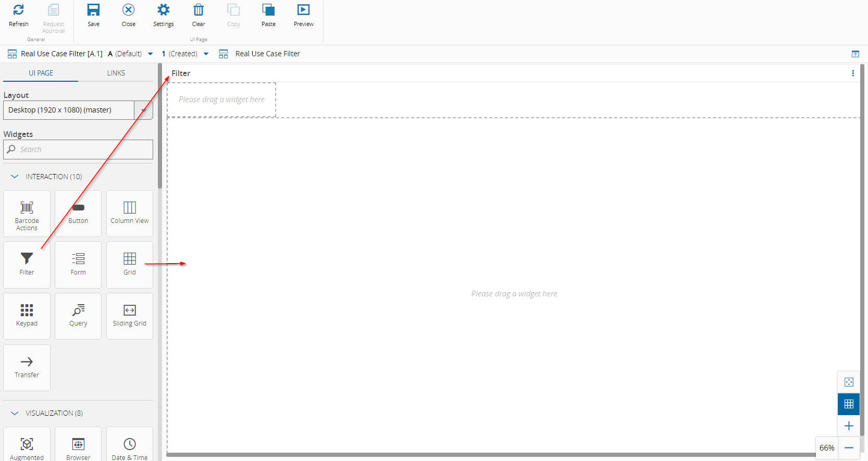Select the Sliding Grid widget

[130, 316]
